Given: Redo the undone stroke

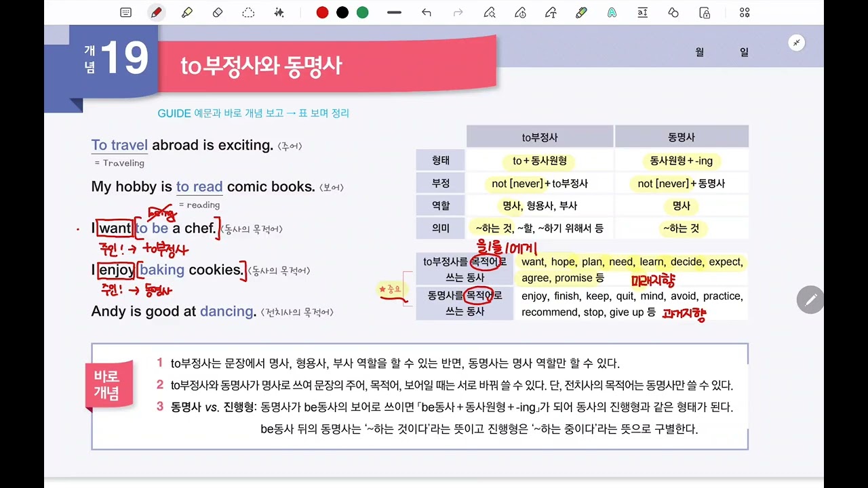Looking at the screenshot, I should (x=458, y=12).
